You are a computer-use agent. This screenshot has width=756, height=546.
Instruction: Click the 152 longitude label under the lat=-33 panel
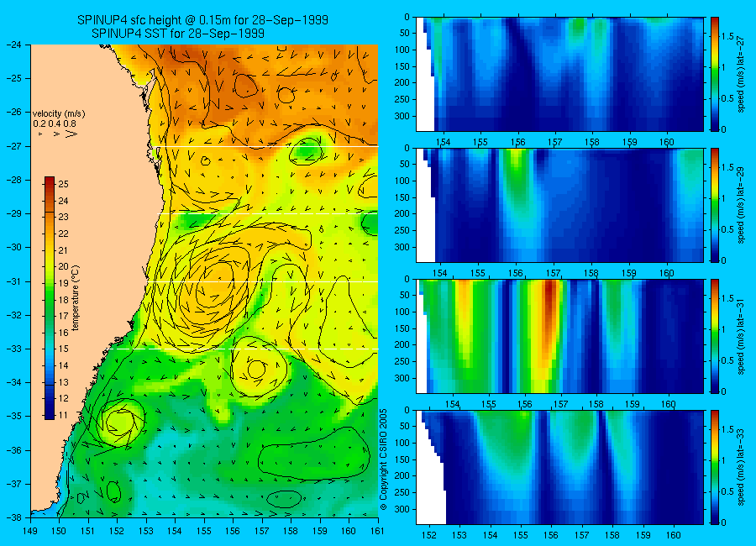tap(428, 535)
